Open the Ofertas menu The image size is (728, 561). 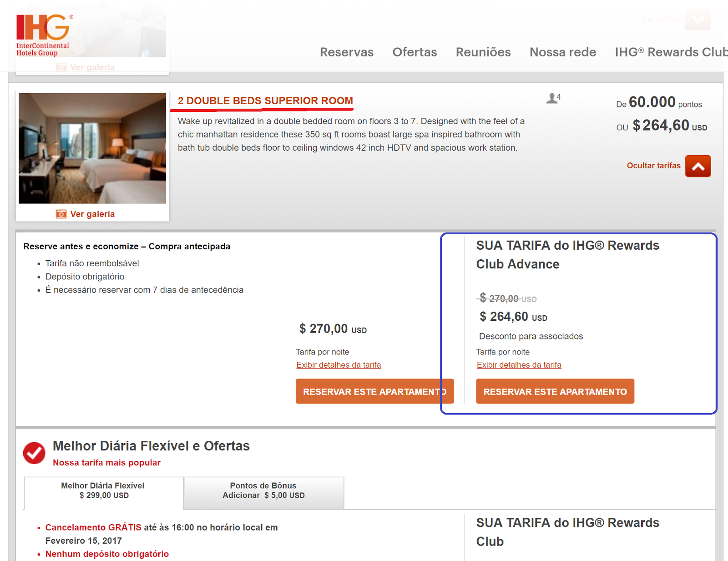tap(415, 52)
